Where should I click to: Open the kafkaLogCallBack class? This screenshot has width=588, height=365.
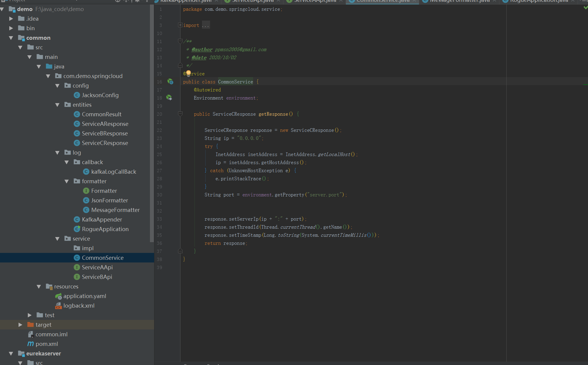tap(113, 172)
